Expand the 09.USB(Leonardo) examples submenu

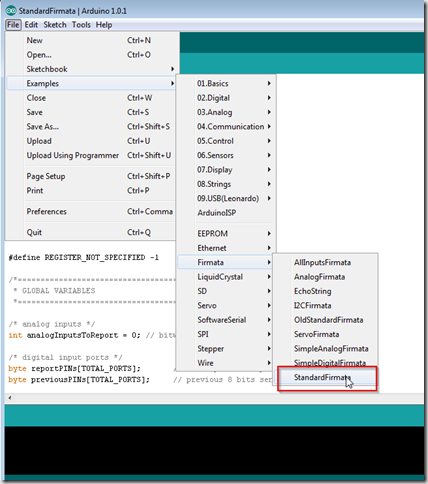(226, 198)
